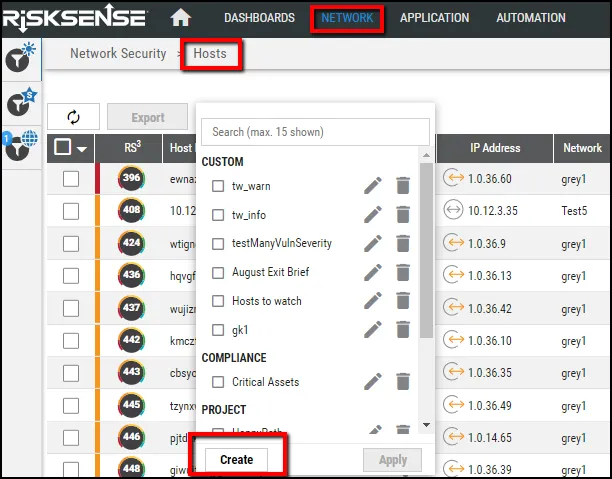
Task: Delete the gk1 tag
Action: (x=403, y=329)
